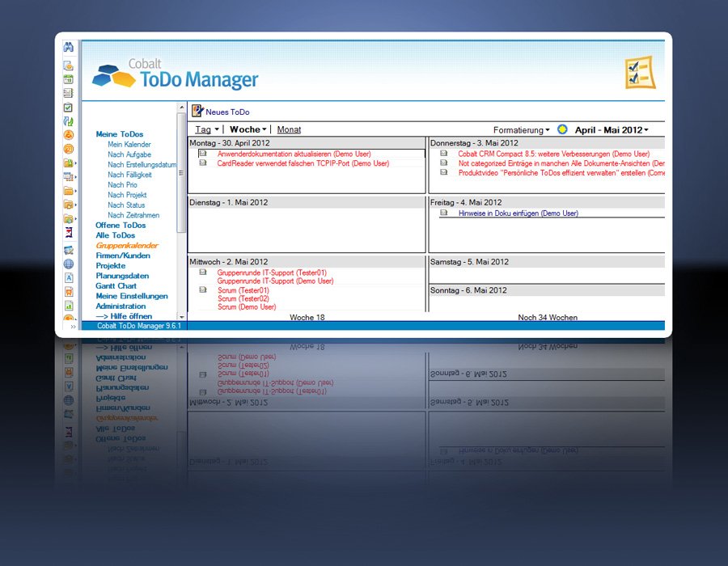Viewport: 728px width, 566px height.
Task: Click document icon beside Anwenderdokumentation aktualisieren
Action: point(203,153)
